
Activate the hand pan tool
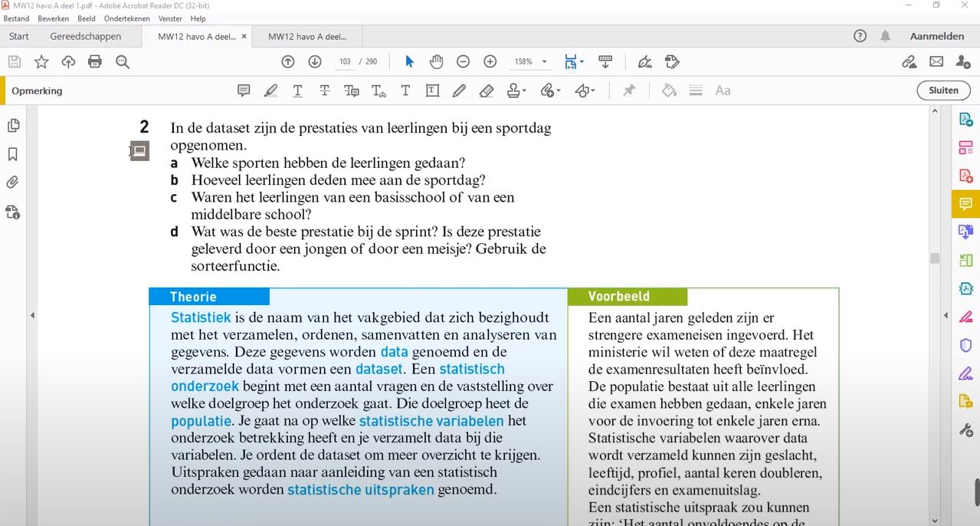click(x=436, y=62)
